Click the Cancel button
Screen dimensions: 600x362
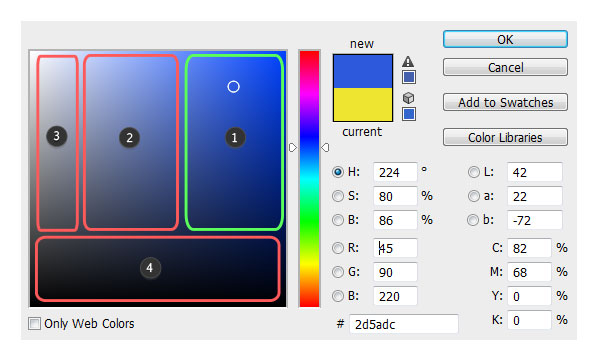pos(505,67)
